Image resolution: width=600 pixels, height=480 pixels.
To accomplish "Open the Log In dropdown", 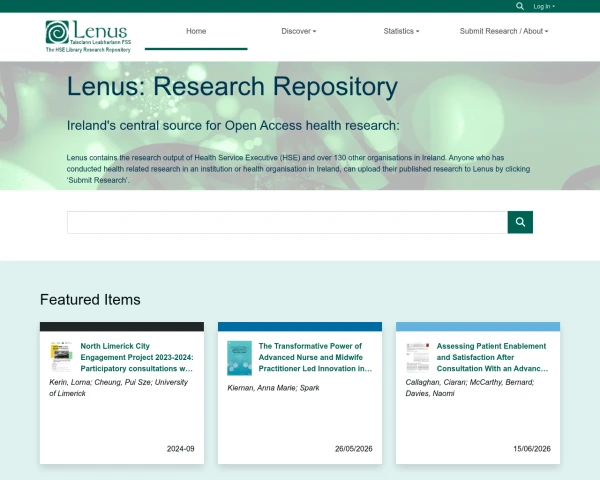I will (x=544, y=7).
